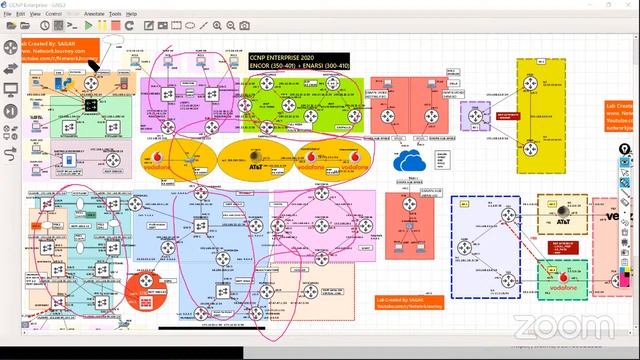Screen dimensions: 640x360
Task: Select the Draw ellipse tool
Action: 190,26
